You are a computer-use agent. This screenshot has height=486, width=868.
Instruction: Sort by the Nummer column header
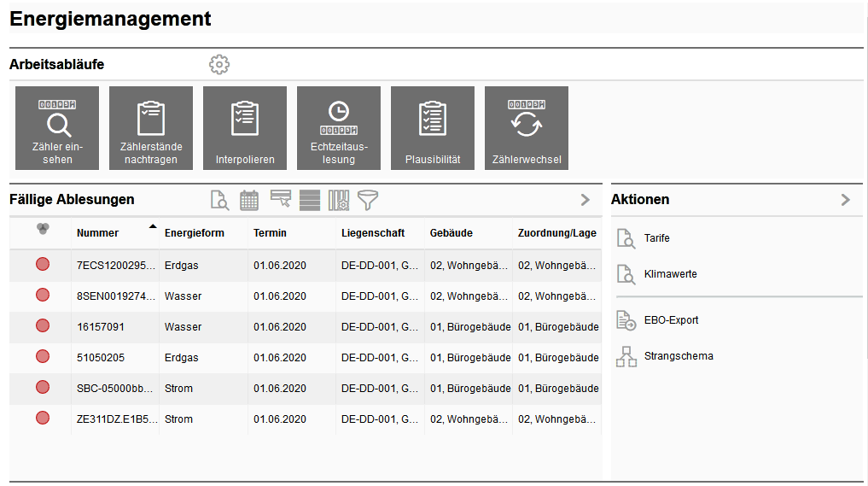click(98, 233)
